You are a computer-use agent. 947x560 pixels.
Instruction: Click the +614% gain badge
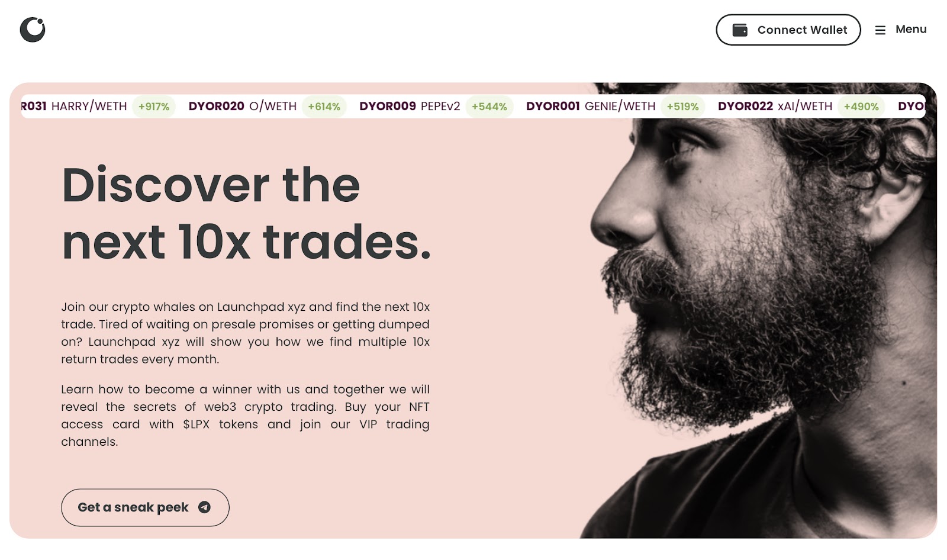324,107
